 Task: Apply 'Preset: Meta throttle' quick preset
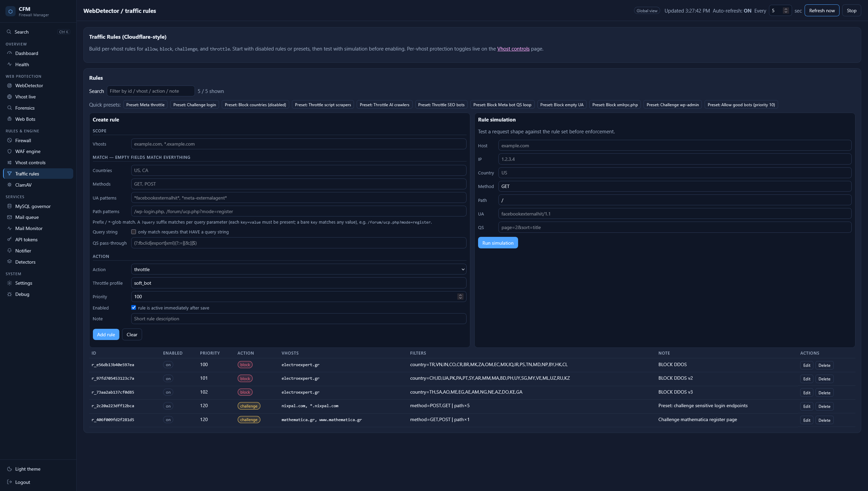pos(145,105)
